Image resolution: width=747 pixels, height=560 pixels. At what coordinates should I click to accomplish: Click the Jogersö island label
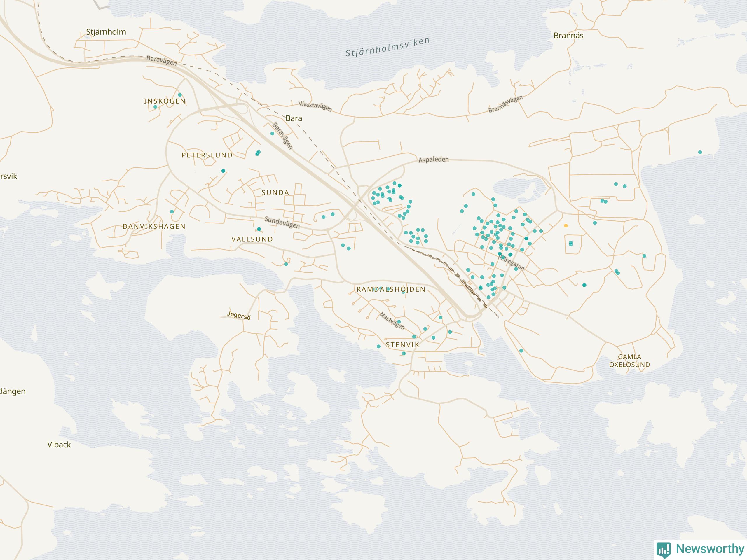(x=239, y=315)
